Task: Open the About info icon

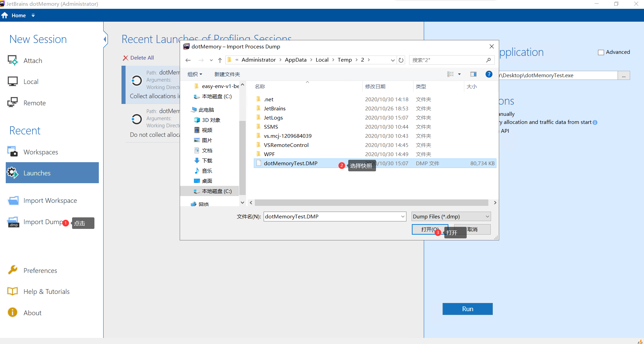Action: click(x=13, y=312)
